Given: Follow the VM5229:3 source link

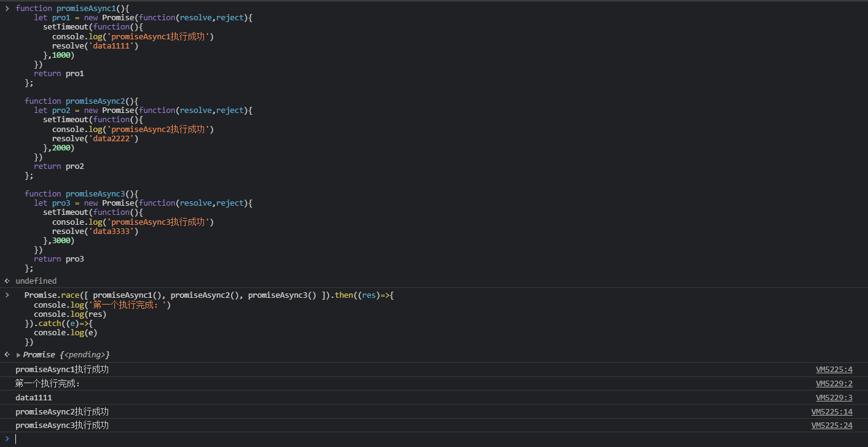Looking at the screenshot, I should (x=834, y=398).
